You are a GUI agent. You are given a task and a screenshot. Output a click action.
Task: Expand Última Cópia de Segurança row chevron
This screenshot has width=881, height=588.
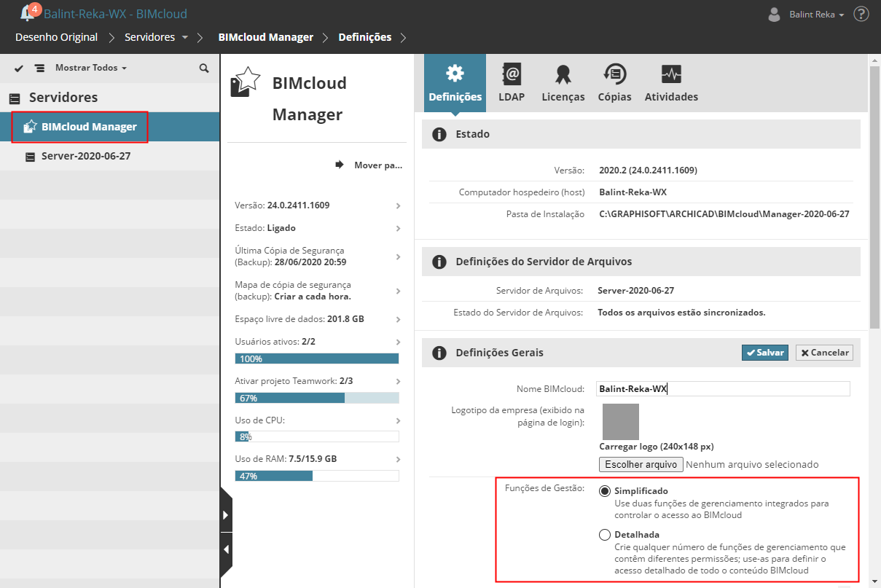398,256
